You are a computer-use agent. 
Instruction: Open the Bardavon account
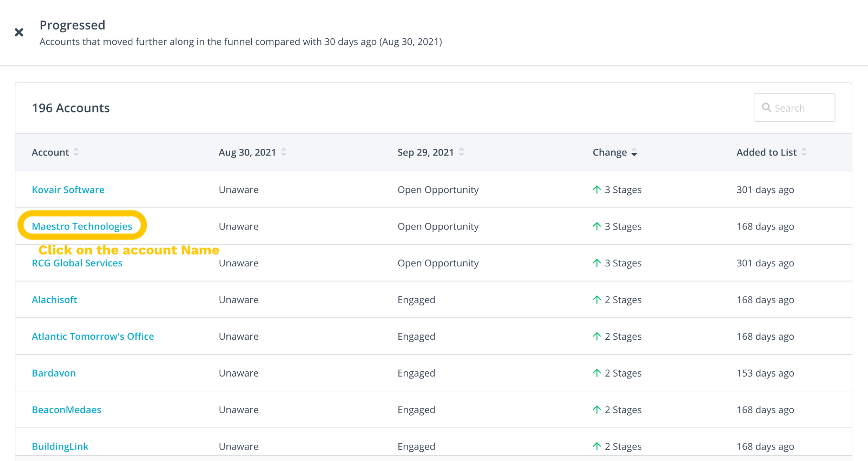pos(54,373)
